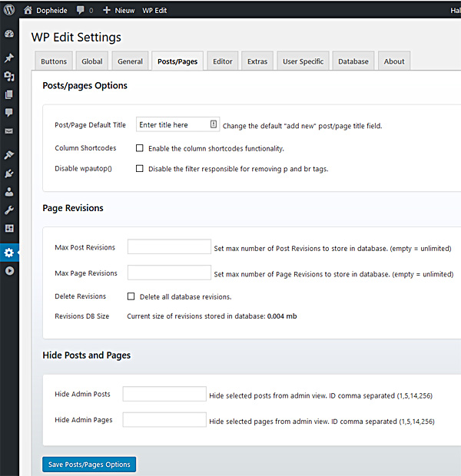Open the Extras tab
The width and height of the screenshot is (461, 476).
tap(257, 61)
